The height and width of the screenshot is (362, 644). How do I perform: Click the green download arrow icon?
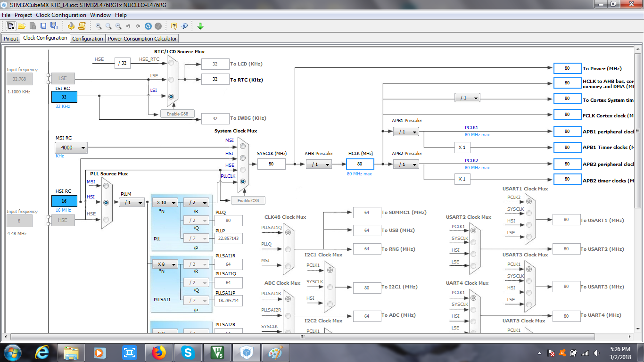coord(200,26)
